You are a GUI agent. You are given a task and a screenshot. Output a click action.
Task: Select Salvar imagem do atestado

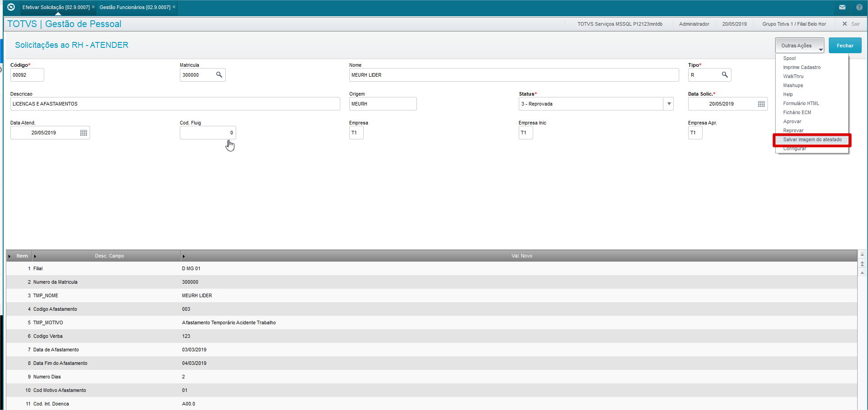812,140
